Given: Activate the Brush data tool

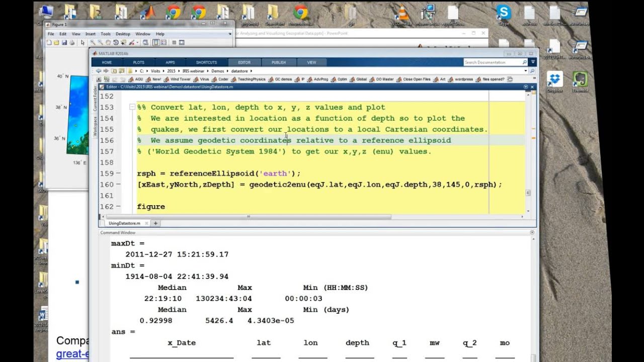Looking at the screenshot, I should point(132,43).
